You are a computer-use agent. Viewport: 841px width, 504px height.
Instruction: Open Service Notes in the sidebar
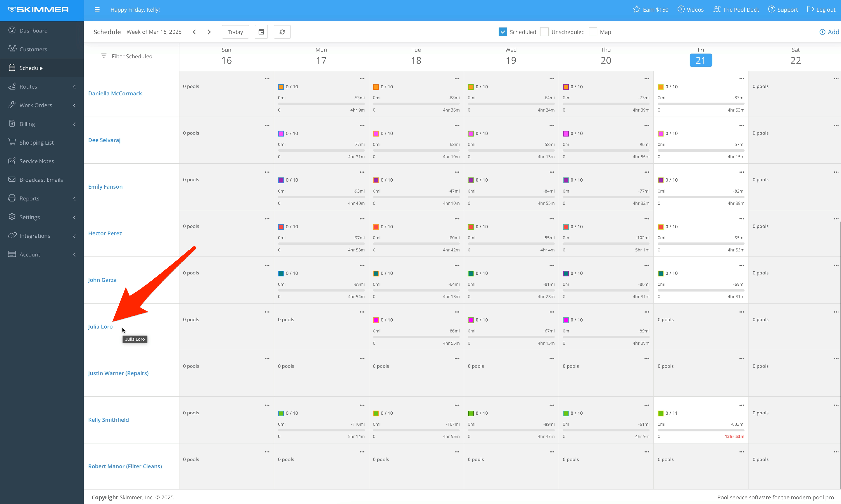[37, 161]
